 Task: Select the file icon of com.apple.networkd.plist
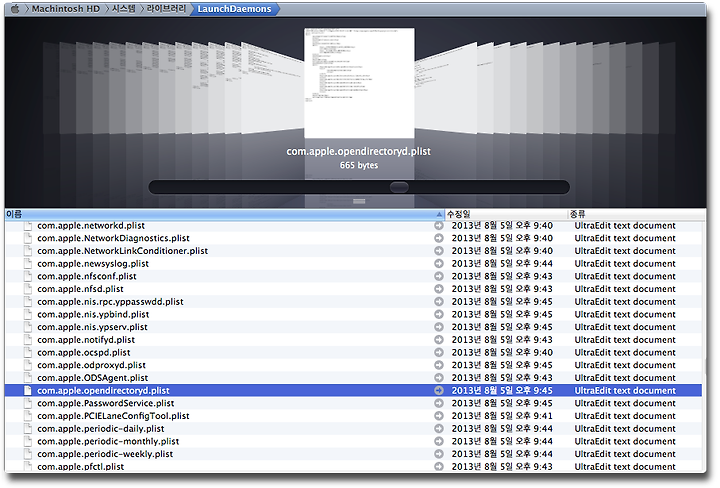28,225
